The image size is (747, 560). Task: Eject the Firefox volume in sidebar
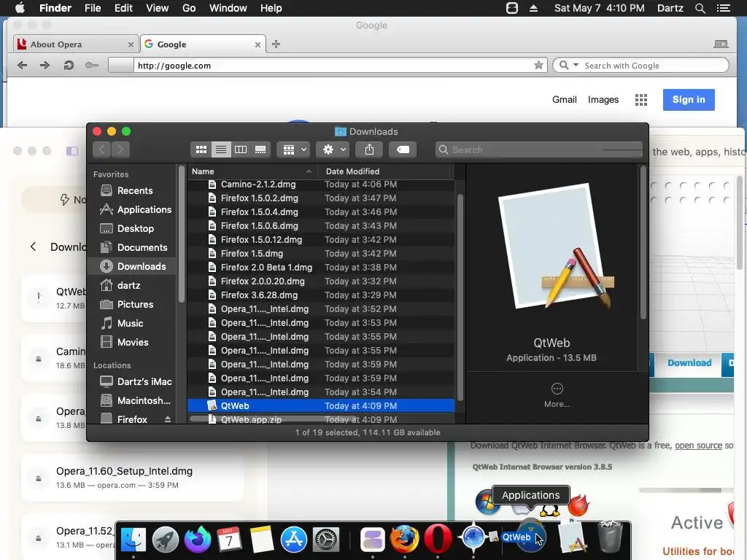[x=168, y=419]
